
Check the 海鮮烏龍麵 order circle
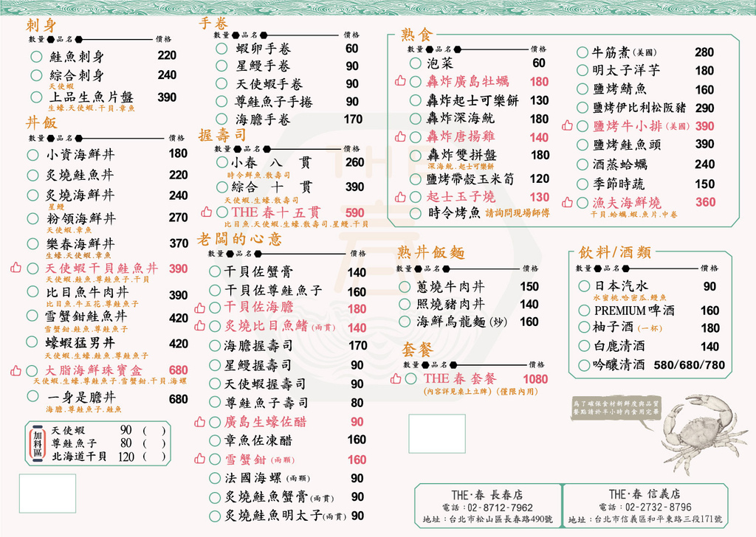[x=405, y=321]
